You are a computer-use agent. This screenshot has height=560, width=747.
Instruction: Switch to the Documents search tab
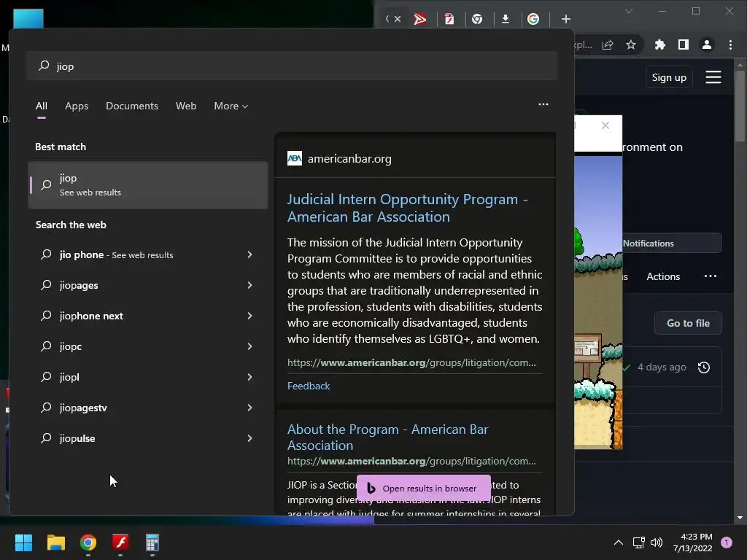pos(132,106)
